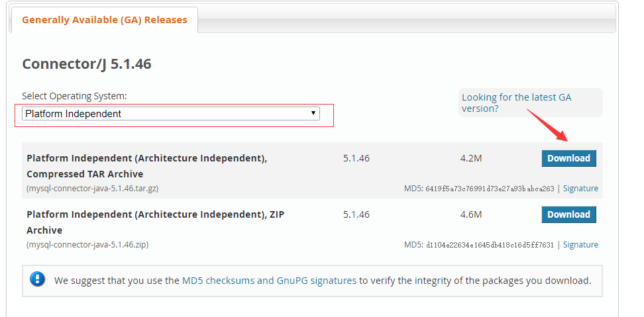This screenshot has height=317, width=644.
Task: Click the 4.2M file size value
Action: coord(471,158)
